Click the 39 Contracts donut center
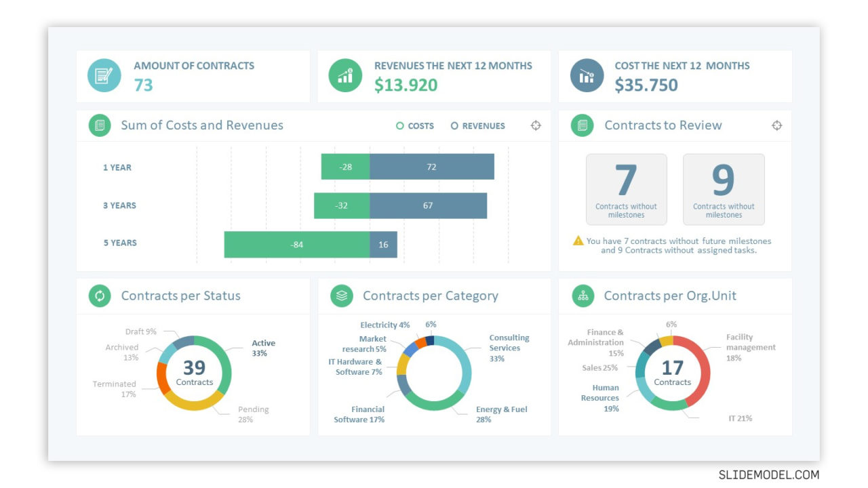This screenshot has height=488, width=868. [x=194, y=372]
